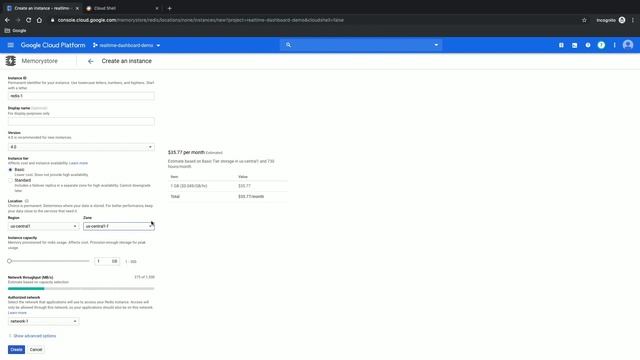This screenshot has width=640, height=360.
Task: Open Learn more link under Instance tier
Action: click(78, 163)
